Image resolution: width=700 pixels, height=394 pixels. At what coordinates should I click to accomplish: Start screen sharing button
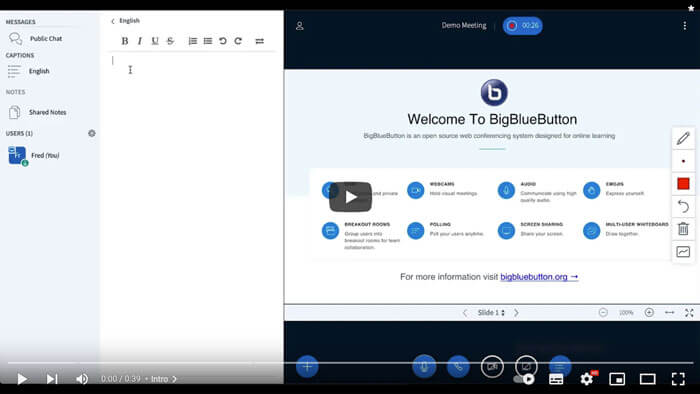point(526,366)
